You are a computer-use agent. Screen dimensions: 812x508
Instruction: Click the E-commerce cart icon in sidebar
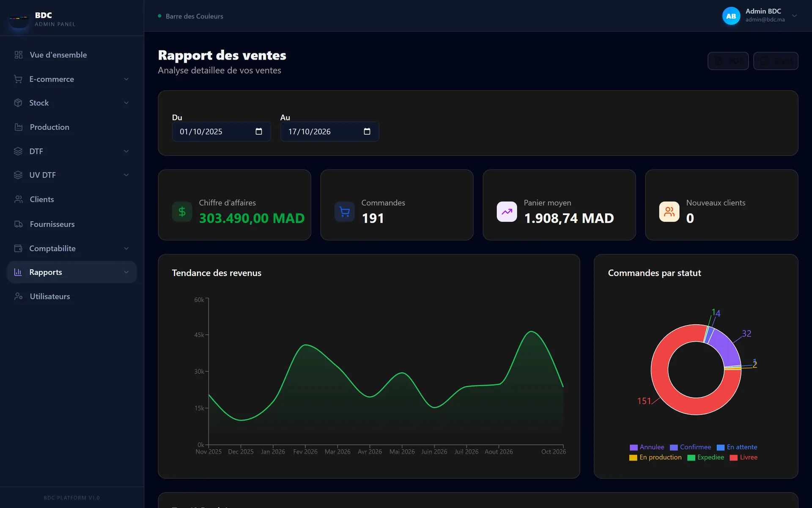tap(18, 79)
